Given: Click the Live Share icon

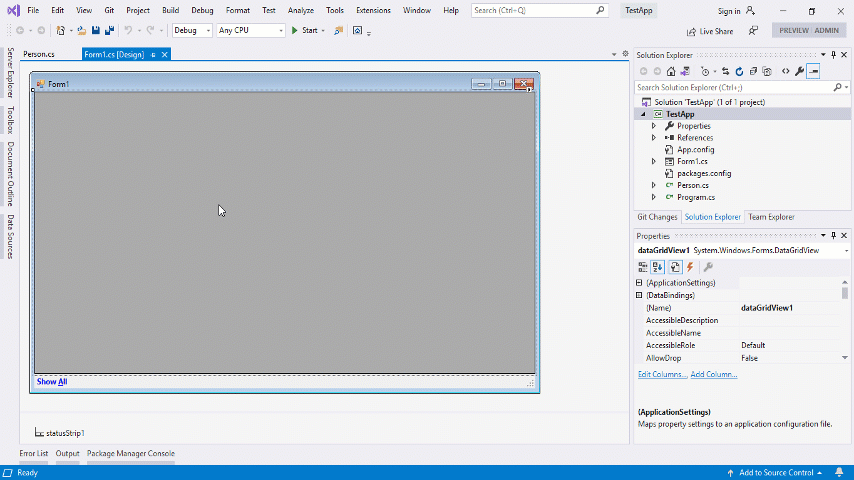Looking at the screenshot, I should (x=710, y=31).
